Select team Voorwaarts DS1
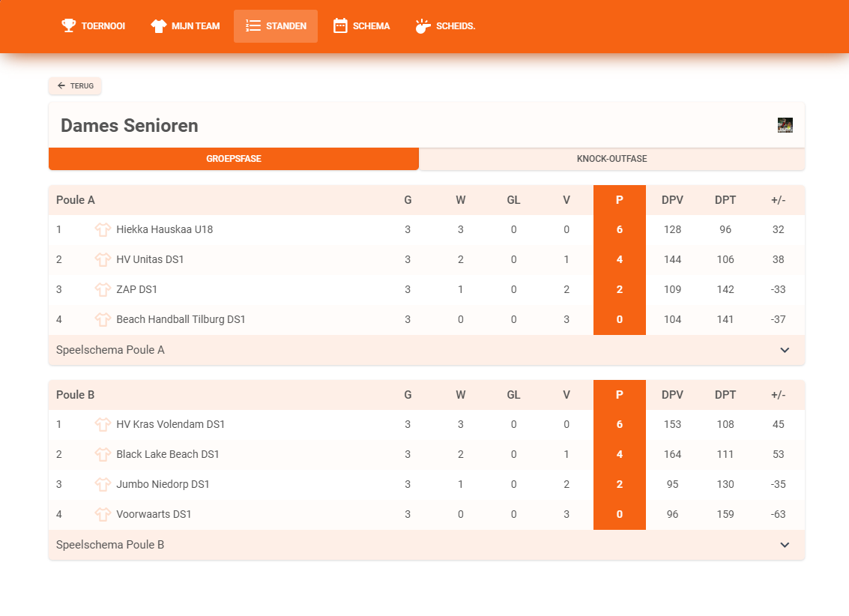The width and height of the screenshot is (849, 616). (154, 514)
